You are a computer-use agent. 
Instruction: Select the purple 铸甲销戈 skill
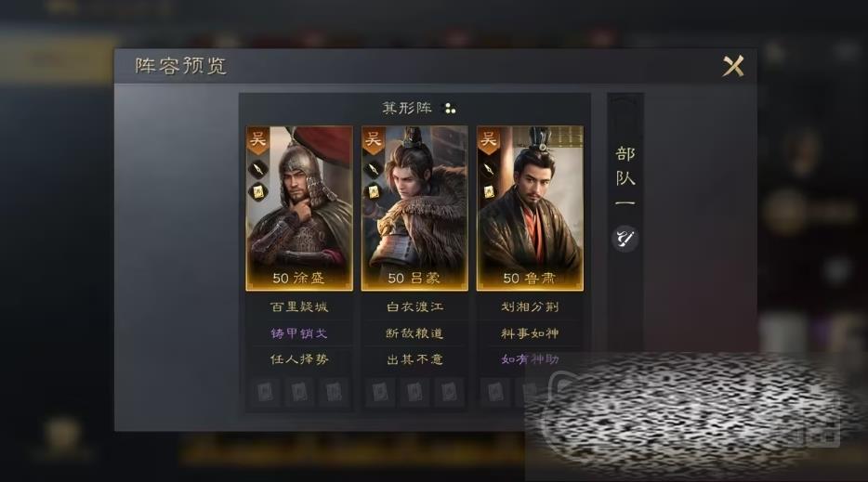pos(299,333)
